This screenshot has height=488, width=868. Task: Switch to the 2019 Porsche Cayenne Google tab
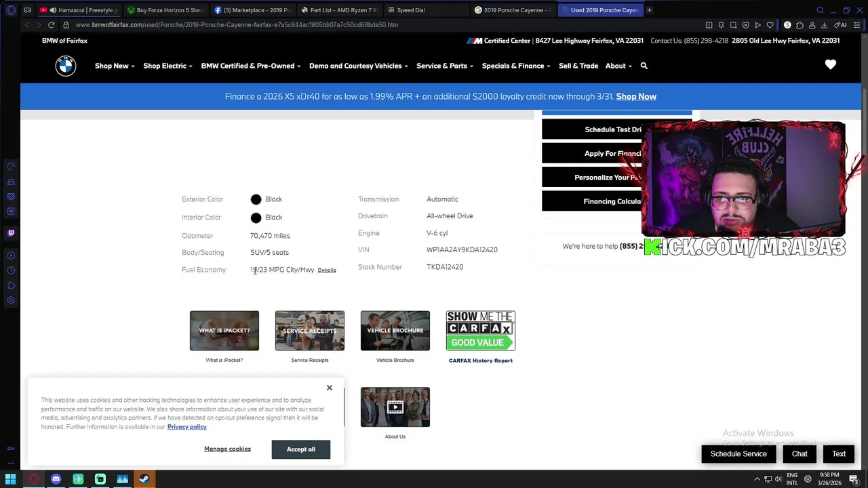pyautogui.click(x=513, y=10)
